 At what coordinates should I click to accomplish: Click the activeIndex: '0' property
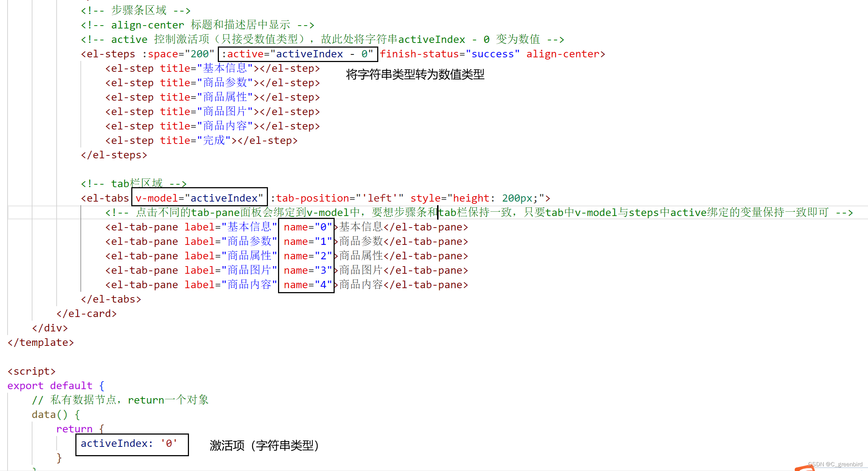[129, 443]
